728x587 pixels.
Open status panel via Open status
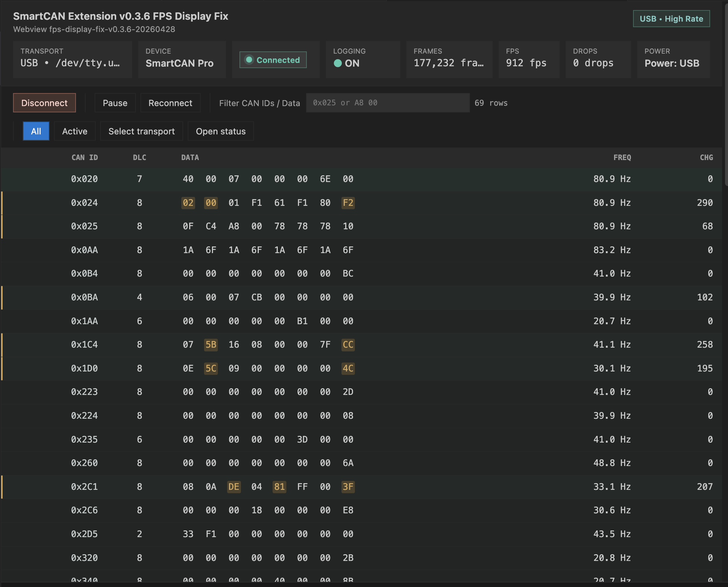coord(220,131)
